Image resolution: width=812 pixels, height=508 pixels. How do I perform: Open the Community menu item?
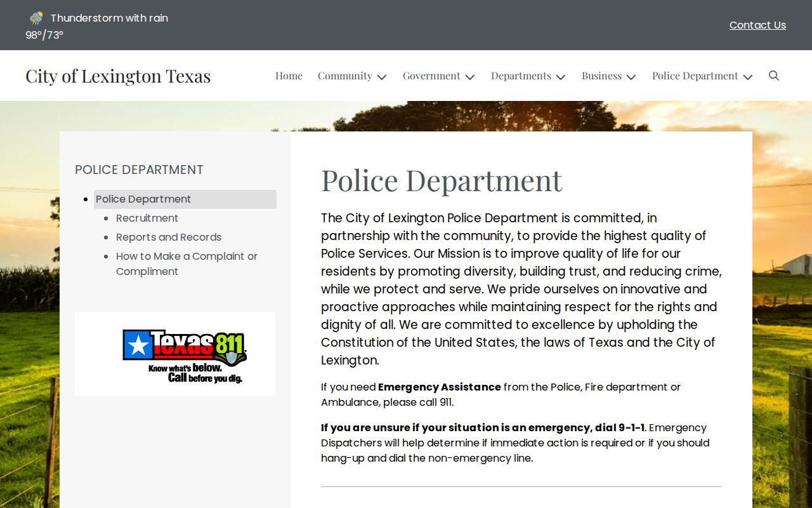click(345, 76)
